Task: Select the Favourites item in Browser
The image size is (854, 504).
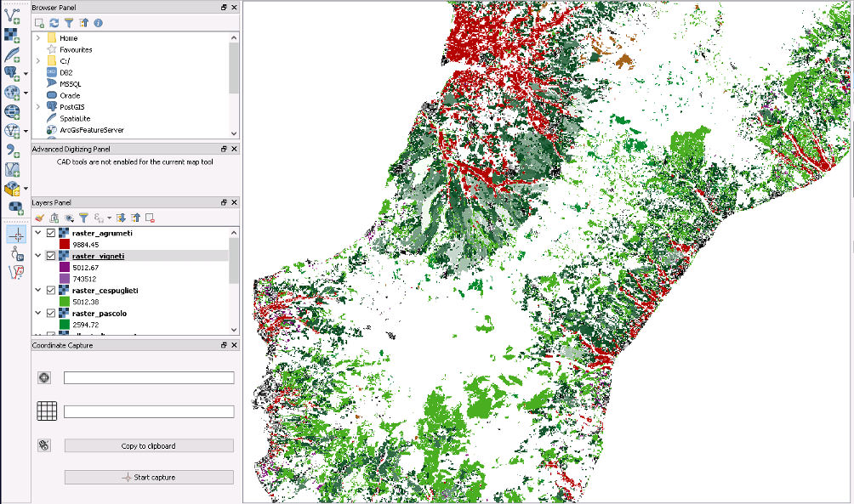Action: coord(76,49)
